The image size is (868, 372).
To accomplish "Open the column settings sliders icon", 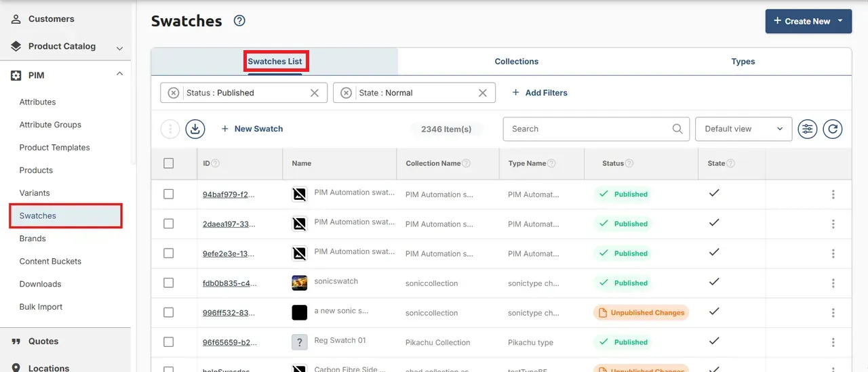I will pyautogui.click(x=807, y=129).
